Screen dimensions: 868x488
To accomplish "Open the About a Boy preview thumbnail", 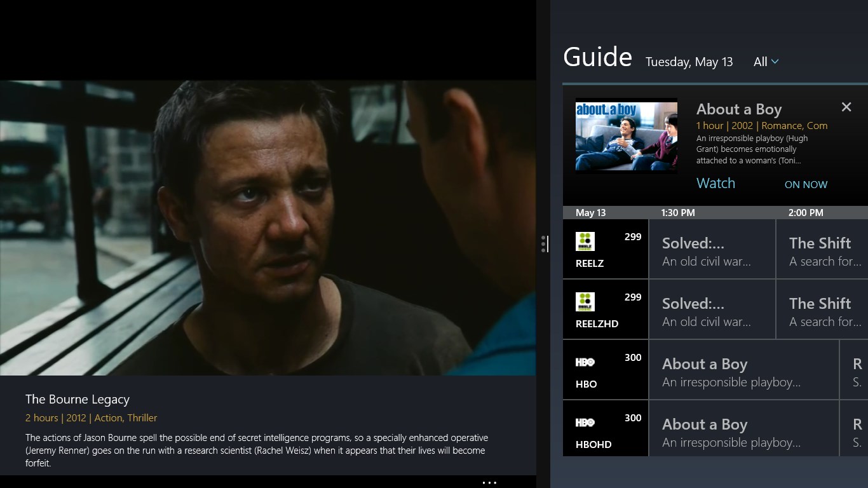I will point(626,135).
